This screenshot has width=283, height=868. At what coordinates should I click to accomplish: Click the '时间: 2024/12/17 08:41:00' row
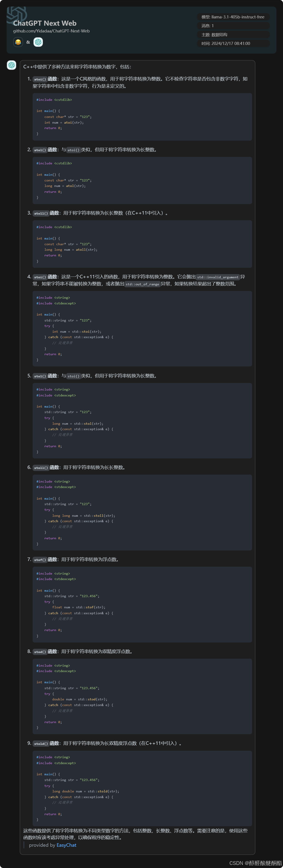click(x=233, y=43)
